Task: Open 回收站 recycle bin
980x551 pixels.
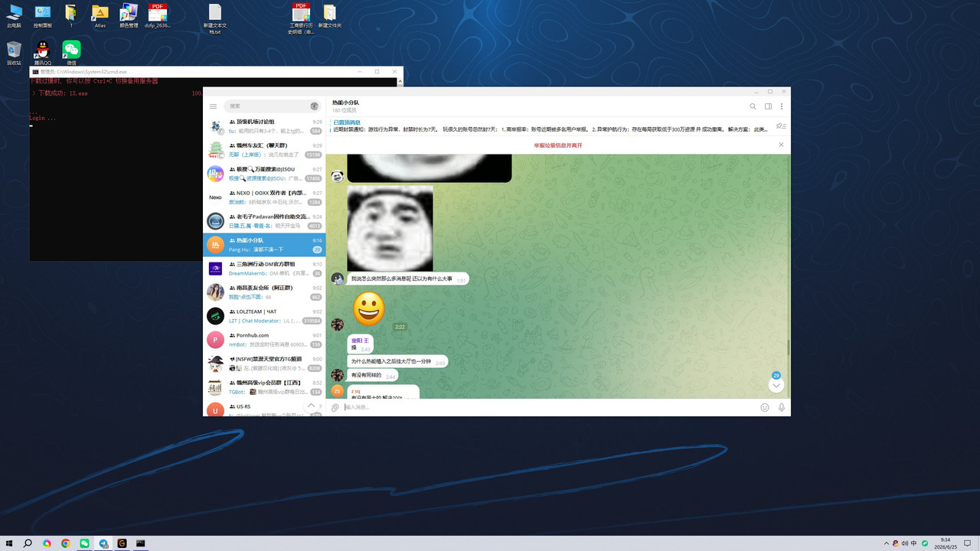Action: point(14,54)
